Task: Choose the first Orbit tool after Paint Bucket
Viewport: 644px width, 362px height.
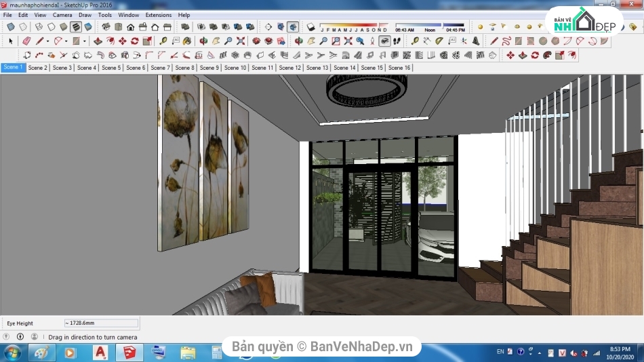Action: click(x=203, y=41)
